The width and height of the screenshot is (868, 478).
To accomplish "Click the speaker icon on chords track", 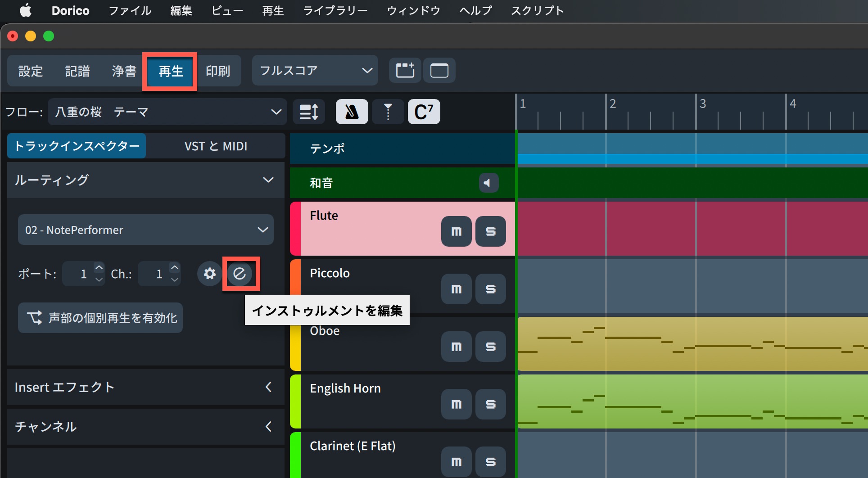I will coord(488,183).
